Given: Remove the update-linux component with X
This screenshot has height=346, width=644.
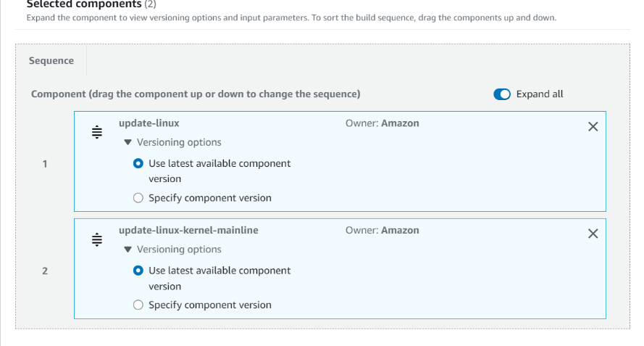Looking at the screenshot, I should pyautogui.click(x=593, y=127).
